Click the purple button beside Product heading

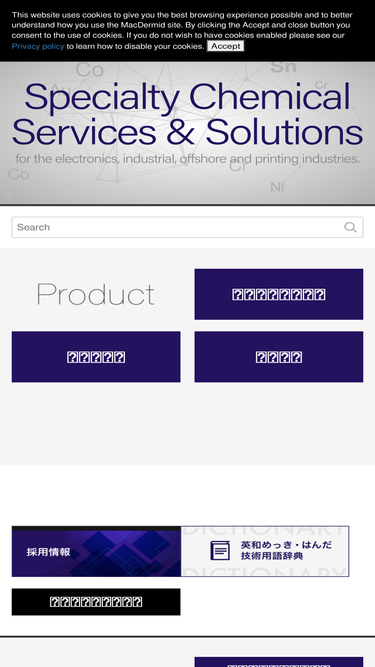pos(279,294)
